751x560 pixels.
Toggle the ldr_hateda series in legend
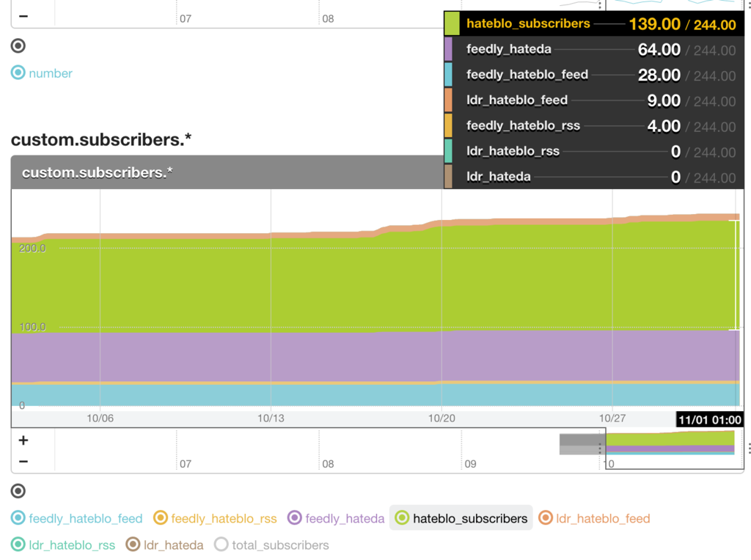164,545
